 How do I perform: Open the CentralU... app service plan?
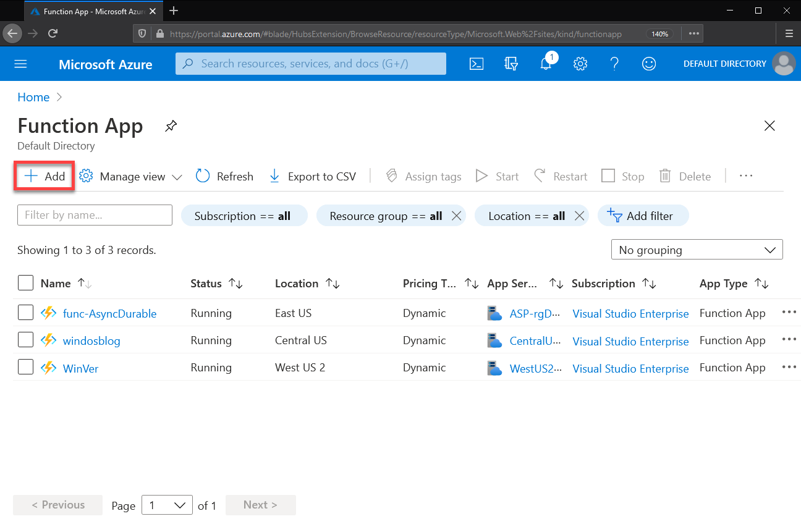(x=535, y=340)
